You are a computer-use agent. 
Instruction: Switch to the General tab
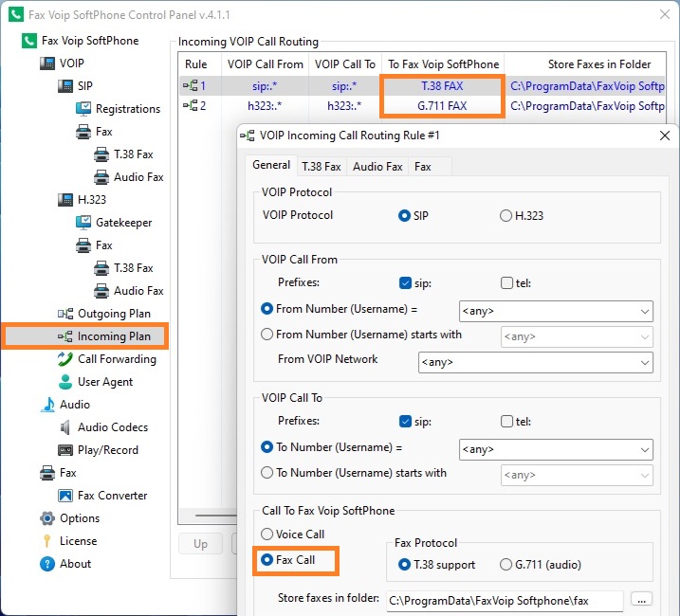(271, 165)
